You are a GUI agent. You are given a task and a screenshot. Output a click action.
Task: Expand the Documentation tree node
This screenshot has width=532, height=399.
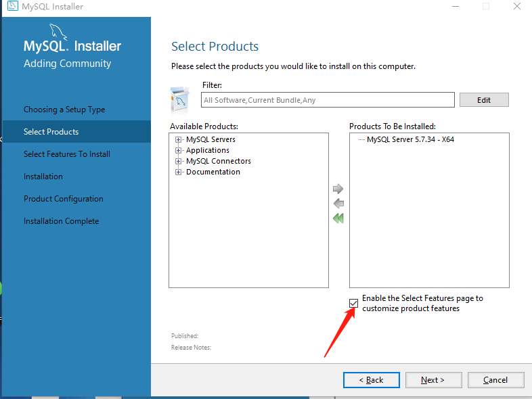[x=178, y=172]
